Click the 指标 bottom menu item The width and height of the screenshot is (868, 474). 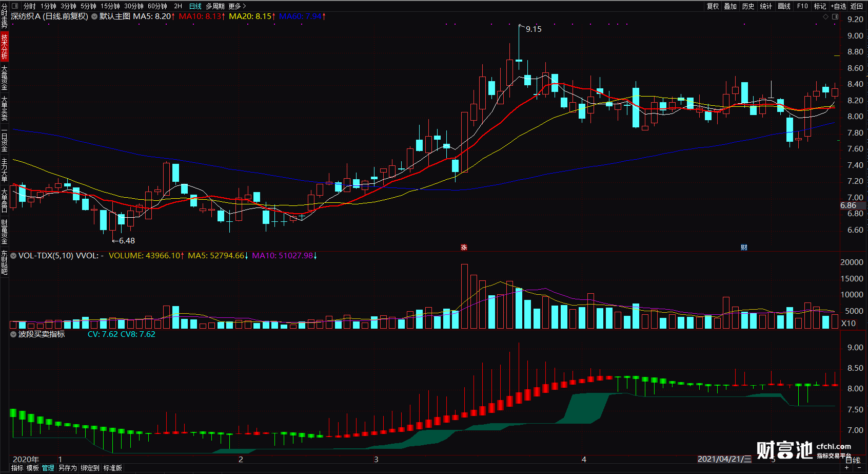pyautogui.click(x=17, y=468)
